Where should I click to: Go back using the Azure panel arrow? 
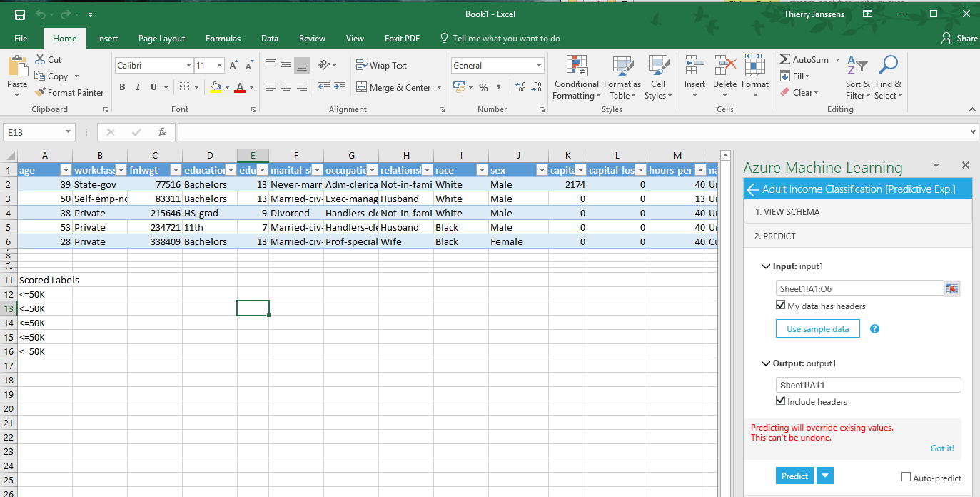tap(752, 189)
